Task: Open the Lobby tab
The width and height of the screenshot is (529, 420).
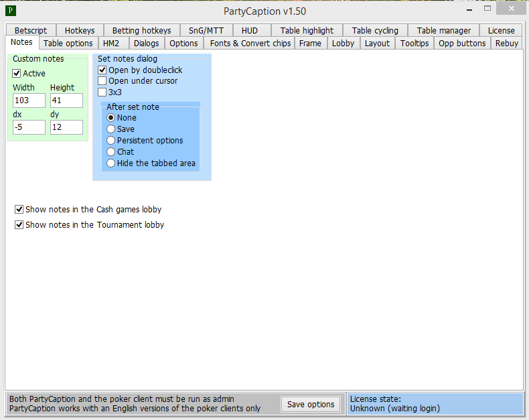Action: pyautogui.click(x=343, y=44)
